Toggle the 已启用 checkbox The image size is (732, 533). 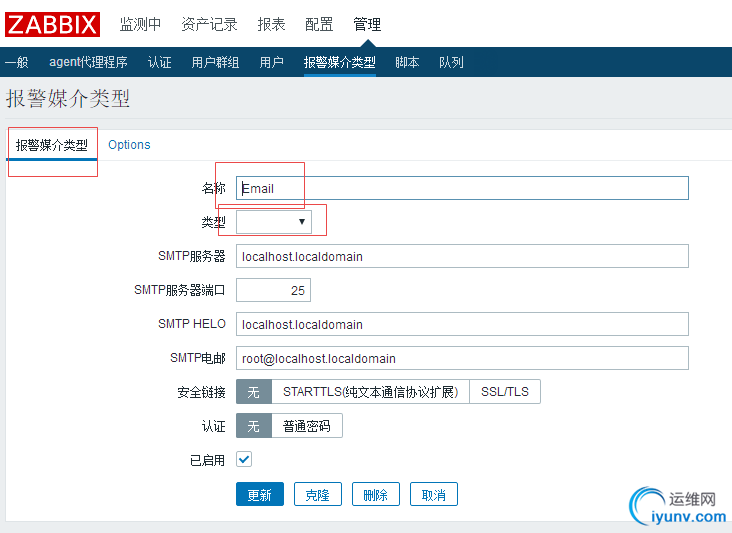[244, 460]
